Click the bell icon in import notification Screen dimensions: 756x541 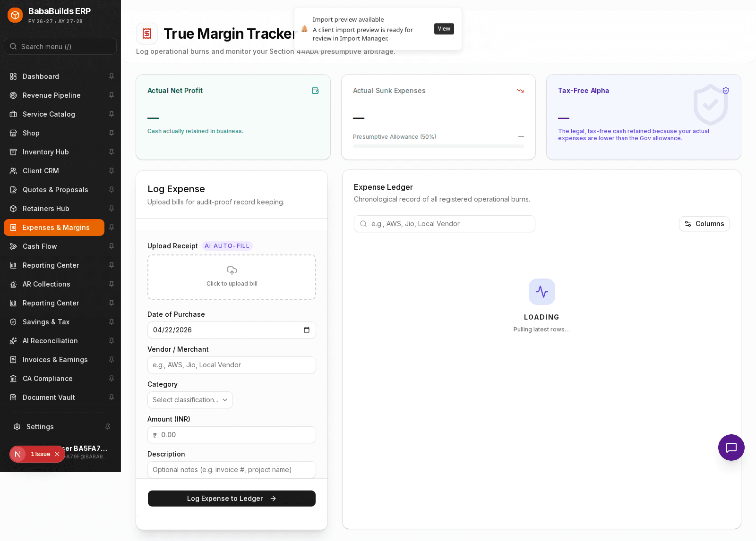click(x=304, y=29)
